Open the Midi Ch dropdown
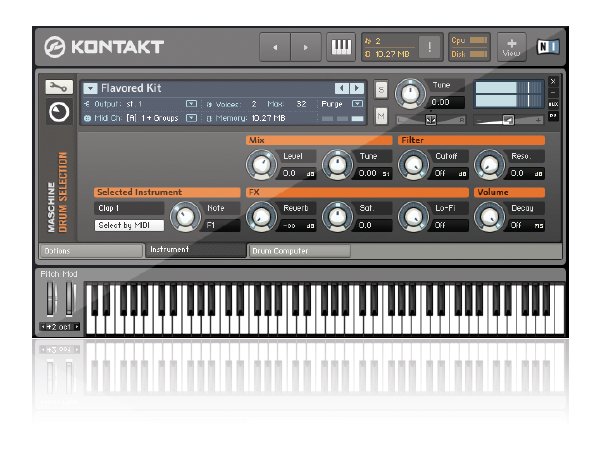The width and height of the screenshot is (600, 470). (x=191, y=118)
